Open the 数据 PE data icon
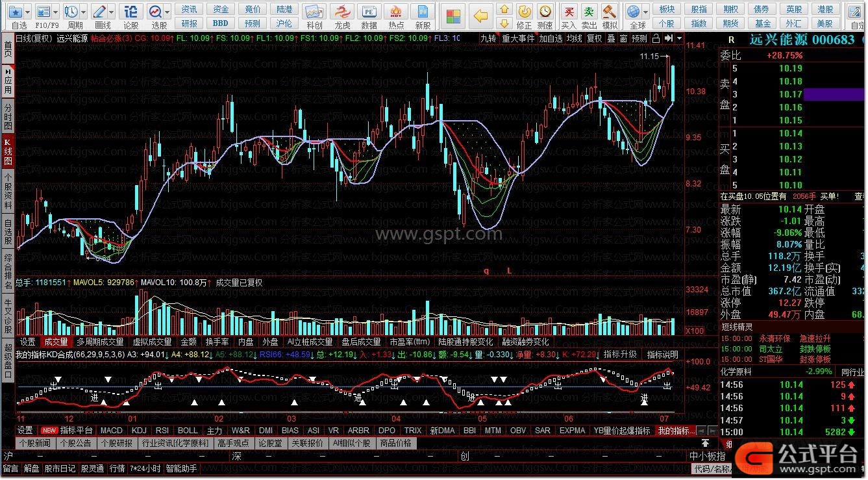Viewport: 868px width, 480px height. click(369, 11)
